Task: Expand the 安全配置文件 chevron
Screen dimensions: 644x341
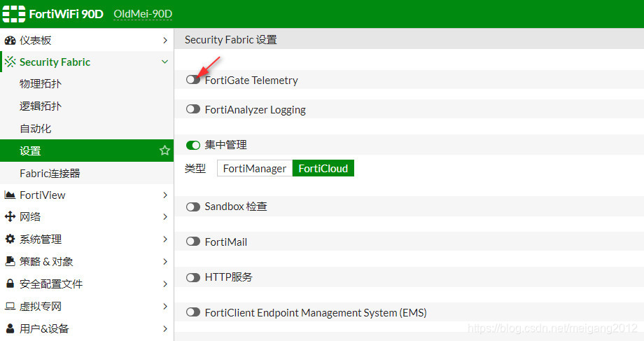Action: [165, 284]
